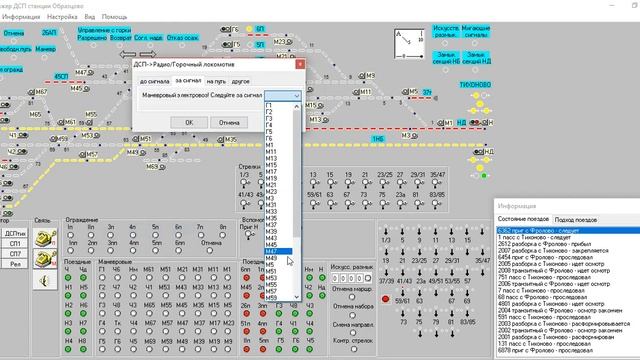Click the М61 signal icon on track diagram
Image resolution: width=640 pixels, height=360 pixels.
[x=61, y=122]
